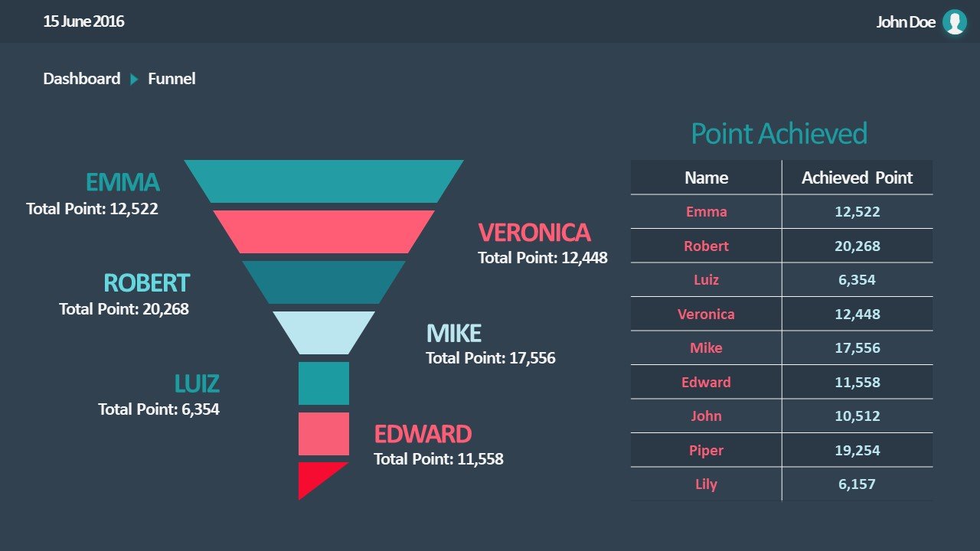The width and height of the screenshot is (980, 551).
Task: Click the dark teal Robert funnel segment
Action: point(323,282)
